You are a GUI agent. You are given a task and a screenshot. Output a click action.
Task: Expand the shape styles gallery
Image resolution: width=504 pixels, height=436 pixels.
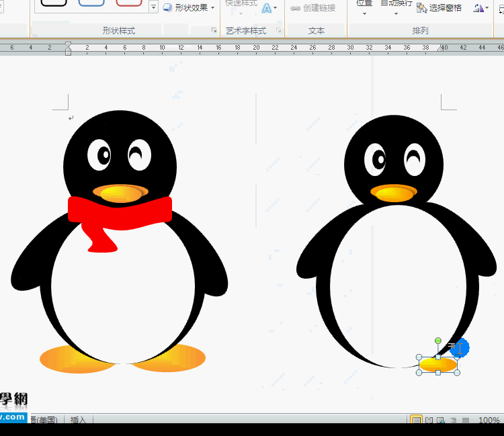pos(154,7)
